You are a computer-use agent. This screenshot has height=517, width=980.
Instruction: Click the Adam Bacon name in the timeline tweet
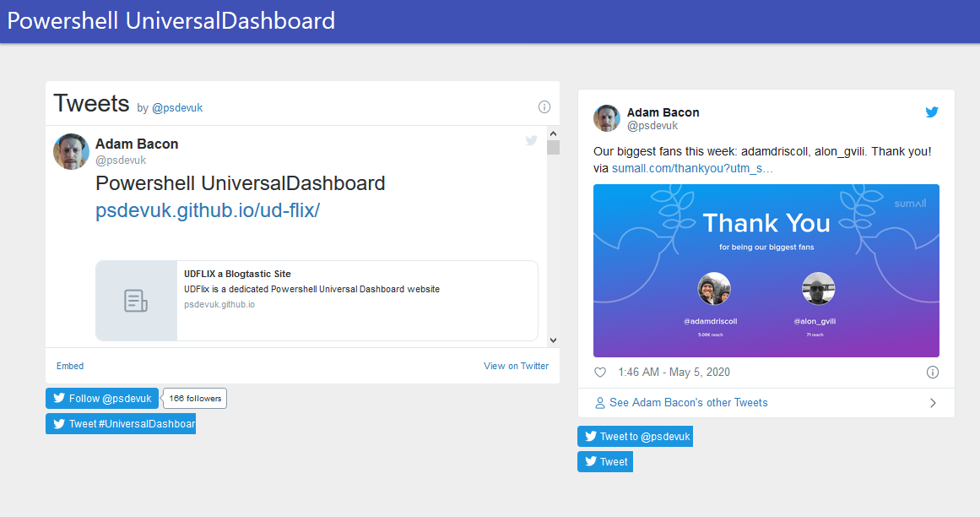click(x=137, y=144)
